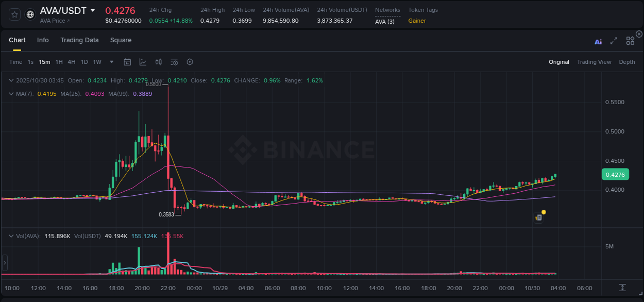The image size is (644, 302).
Task: Launch the Ai analysis feature
Action: (x=598, y=41)
